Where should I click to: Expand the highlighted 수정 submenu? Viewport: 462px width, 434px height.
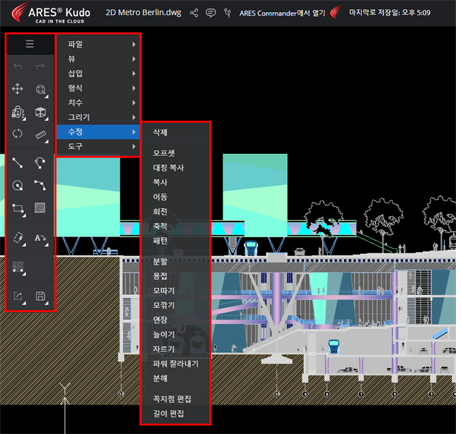click(98, 132)
